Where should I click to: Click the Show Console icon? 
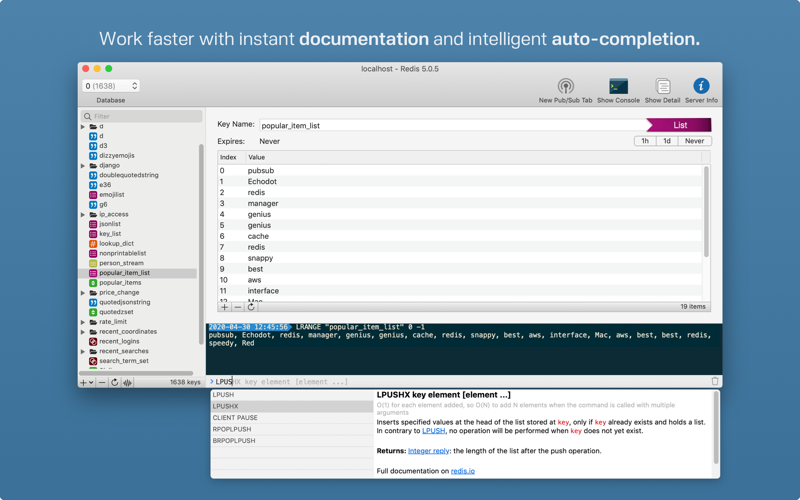[618, 86]
